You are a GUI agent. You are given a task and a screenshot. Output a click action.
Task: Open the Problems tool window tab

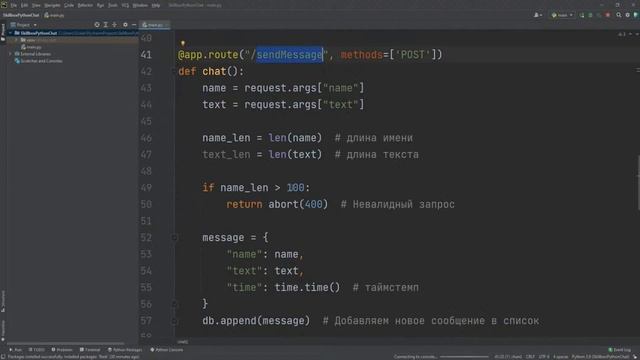62,350
